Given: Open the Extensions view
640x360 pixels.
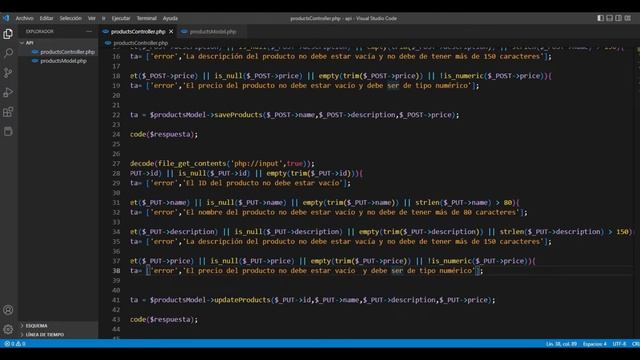Looking at the screenshot, I should (8, 112).
